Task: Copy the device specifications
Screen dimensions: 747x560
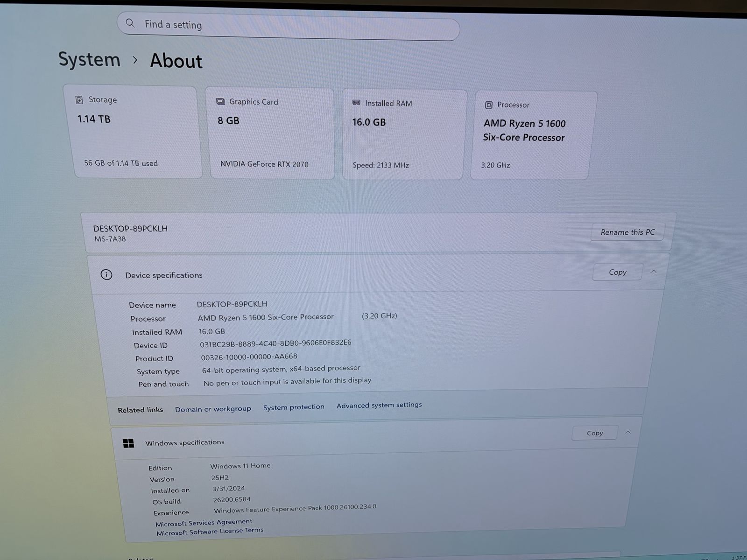Action: (617, 272)
